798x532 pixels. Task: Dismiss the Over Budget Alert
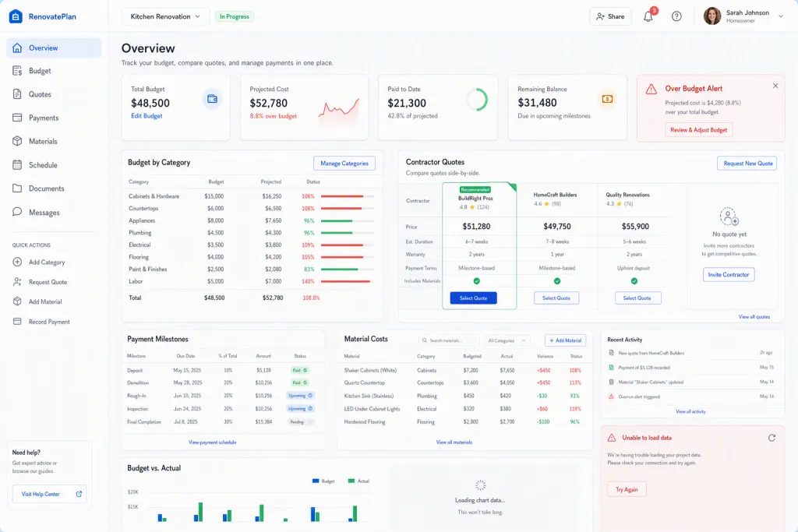(775, 86)
